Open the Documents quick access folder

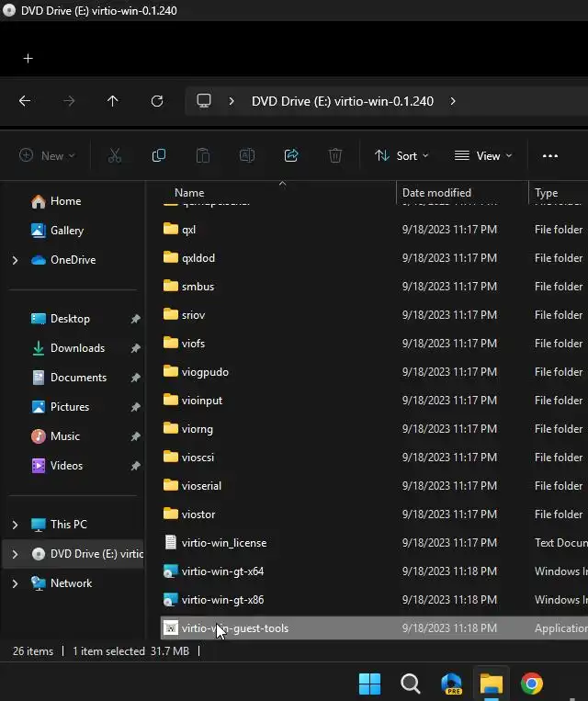[x=69, y=378]
